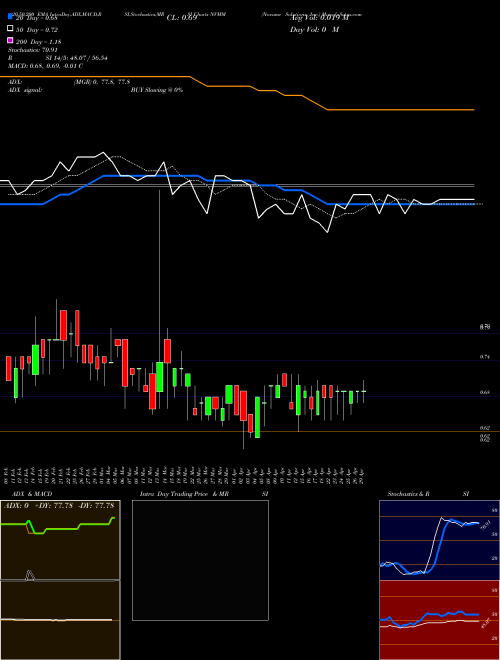This screenshot has width=500, height=660.
Task: Open the ADX & MACD sub-chart panel
Action: click(60, 580)
